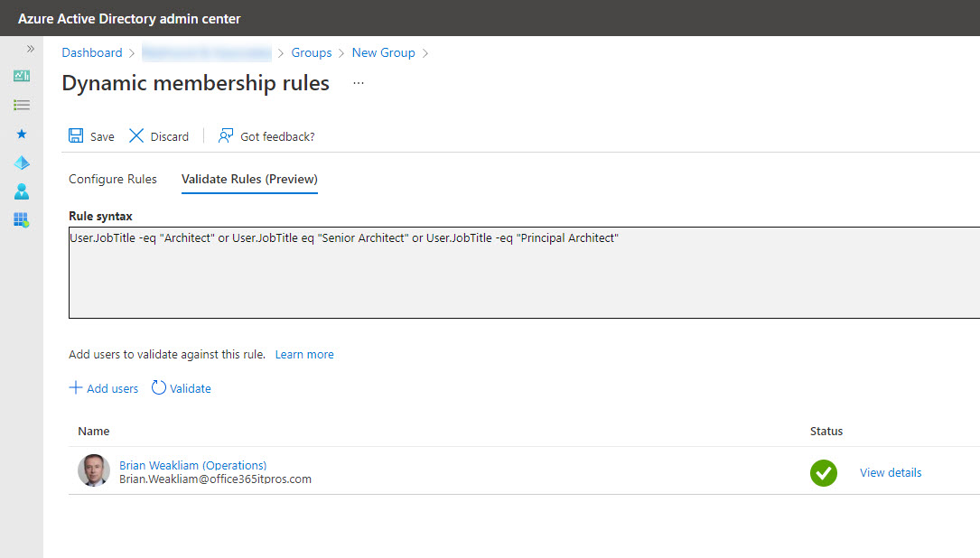980x558 pixels.
Task: Click the Dynamic membership rules page heading
Action: (x=196, y=82)
